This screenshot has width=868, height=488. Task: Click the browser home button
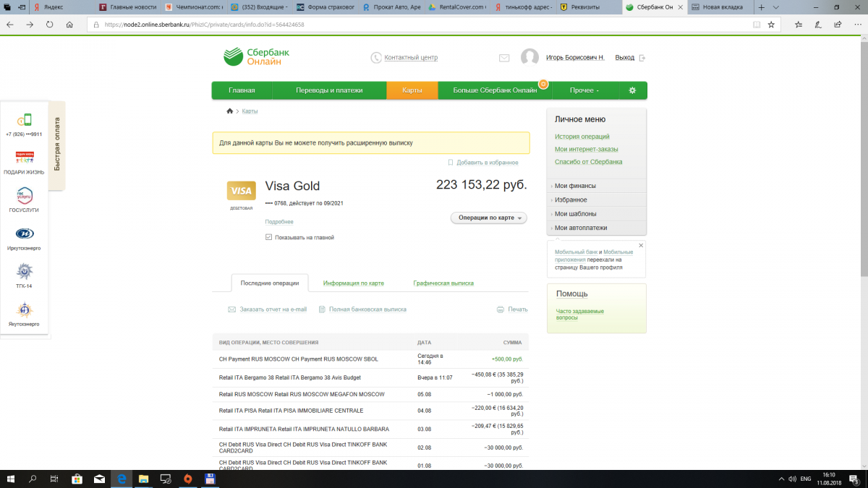click(x=69, y=24)
